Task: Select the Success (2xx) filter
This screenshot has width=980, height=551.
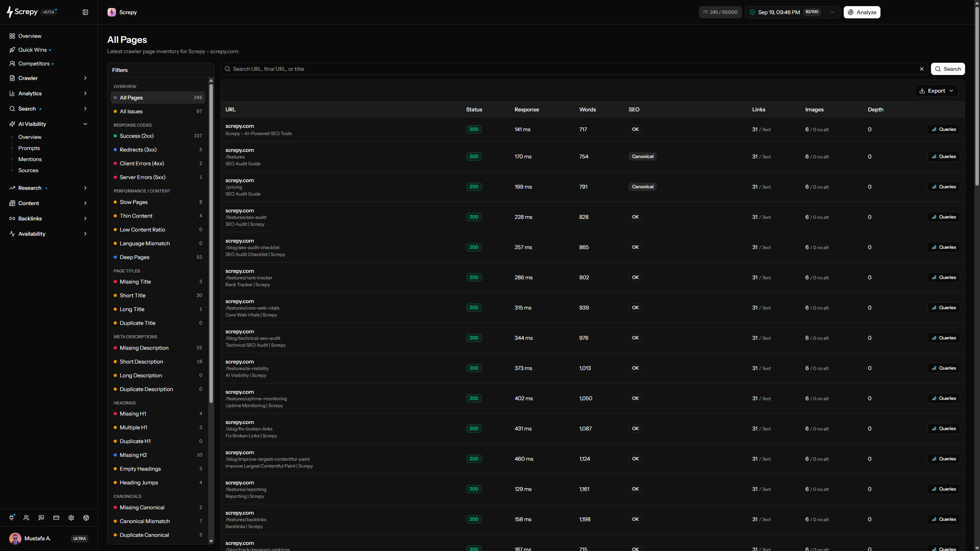Action: pos(158,136)
